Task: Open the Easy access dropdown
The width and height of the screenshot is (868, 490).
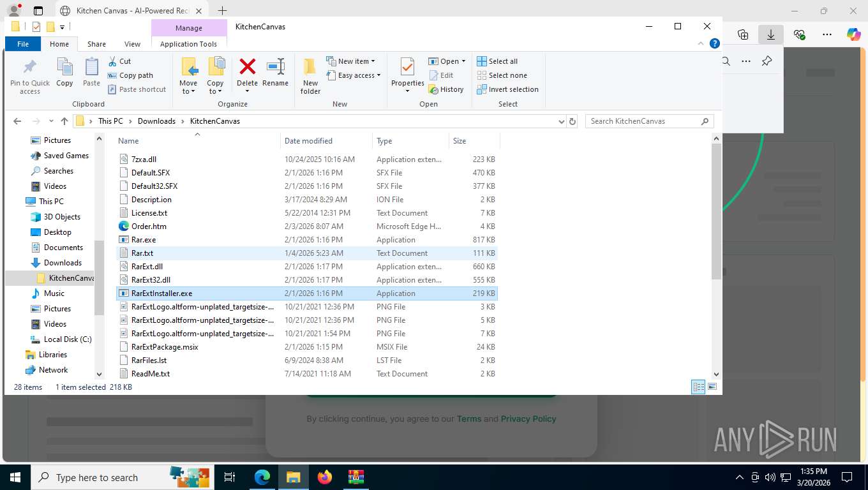Action: (x=353, y=75)
